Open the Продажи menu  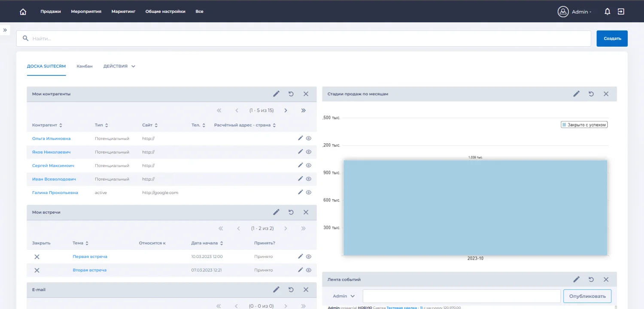pyautogui.click(x=51, y=12)
